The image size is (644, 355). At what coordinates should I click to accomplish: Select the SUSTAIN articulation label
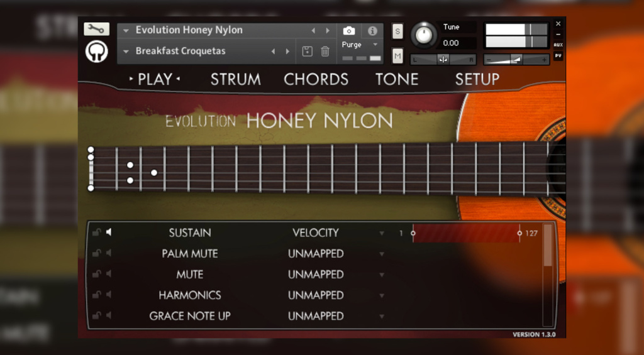190,232
